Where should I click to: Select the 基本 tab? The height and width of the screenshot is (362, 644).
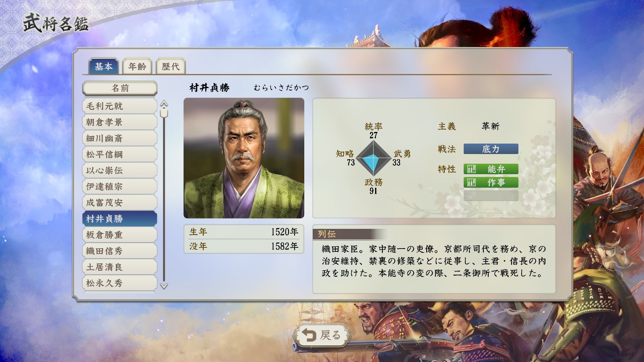(x=103, y=66)
